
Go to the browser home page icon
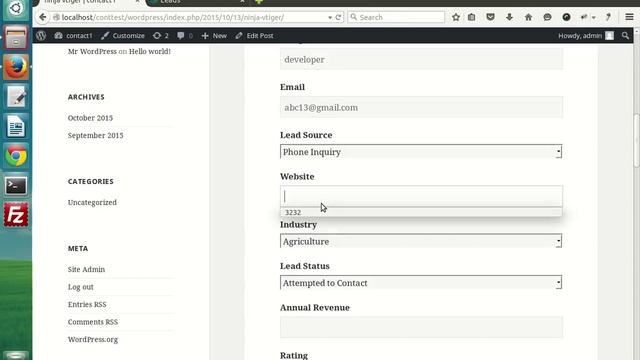(529, 17)
